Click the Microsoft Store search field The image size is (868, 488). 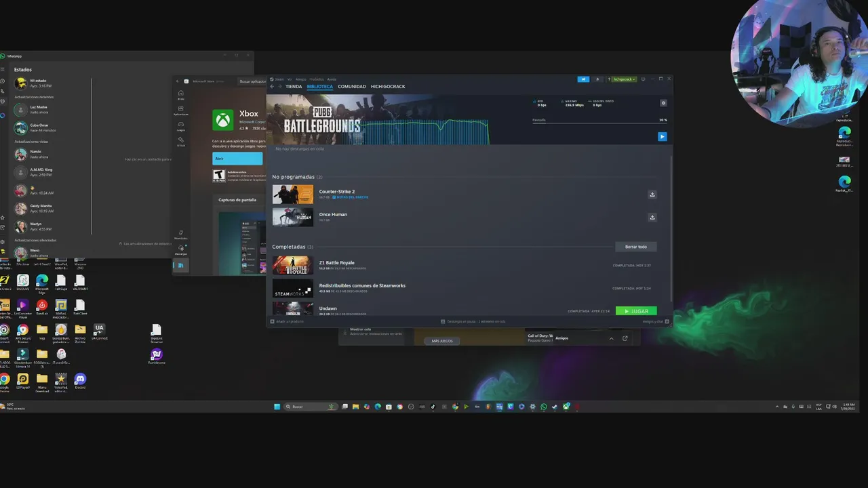pos(252,81)
